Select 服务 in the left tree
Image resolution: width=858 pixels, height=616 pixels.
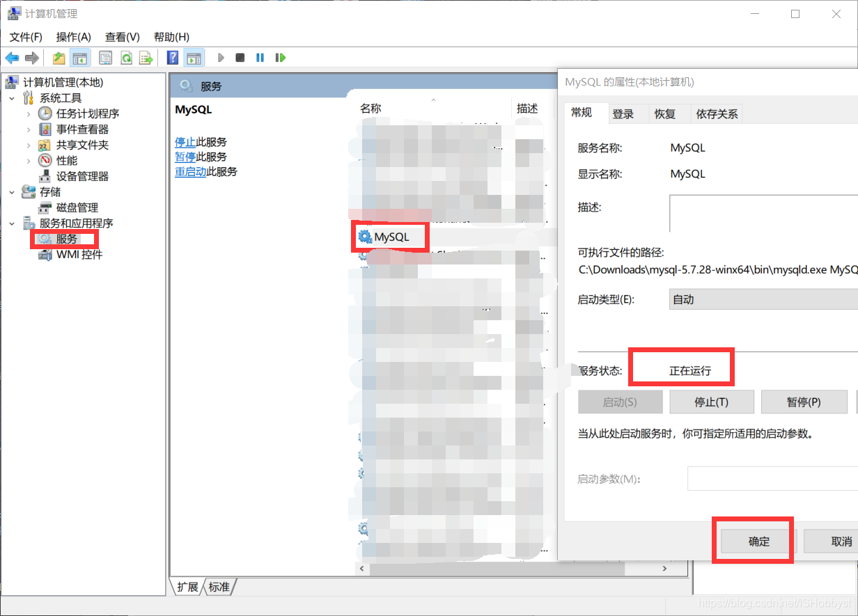pos(67,239)
